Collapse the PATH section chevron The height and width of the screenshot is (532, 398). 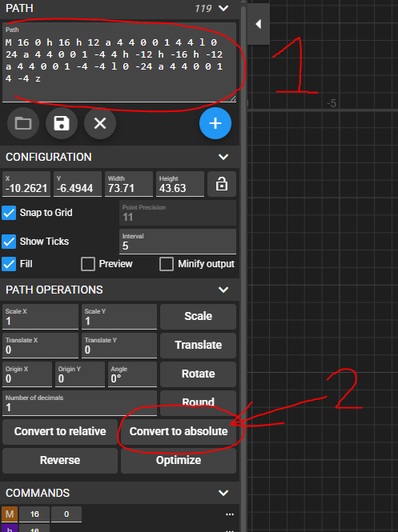(x=223, y=8)
